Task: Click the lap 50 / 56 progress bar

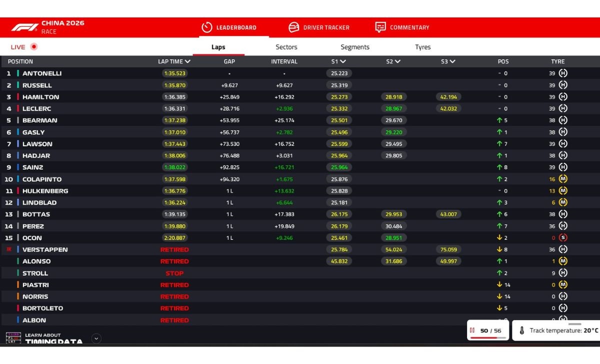Action: (x=483, y=338)
